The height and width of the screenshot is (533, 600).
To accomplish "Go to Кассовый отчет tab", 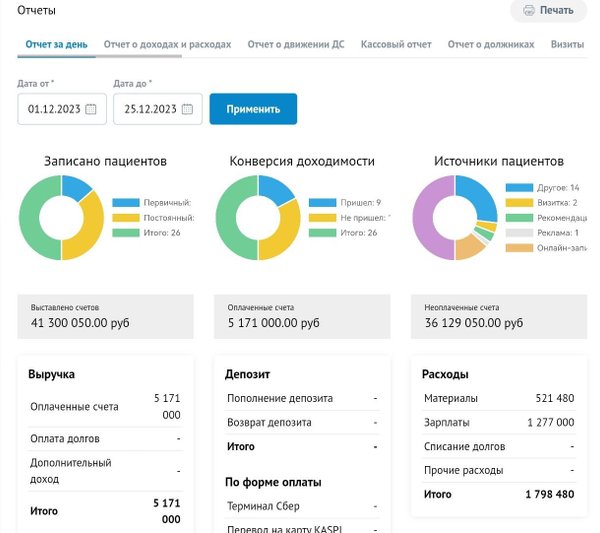I will coord(396,45).
